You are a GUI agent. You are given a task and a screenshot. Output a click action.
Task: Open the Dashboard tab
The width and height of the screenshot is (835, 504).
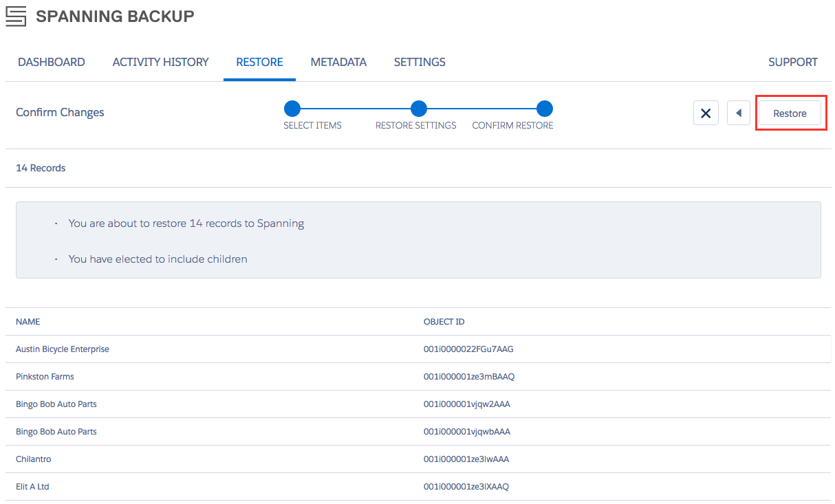52,62
